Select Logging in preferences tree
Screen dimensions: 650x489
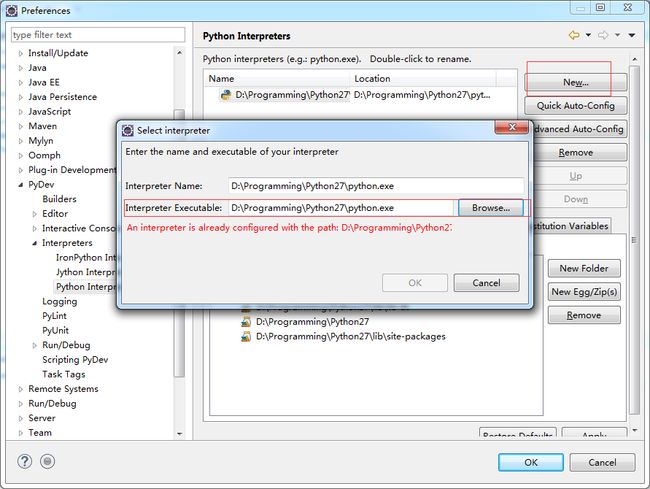tap(60, 301)
